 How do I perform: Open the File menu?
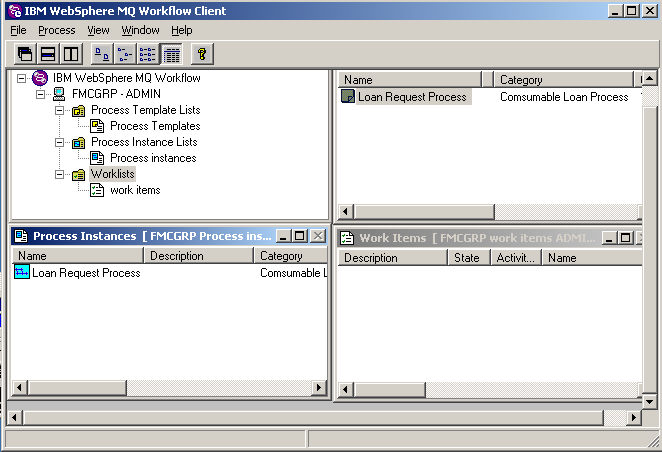coord(18,30)
